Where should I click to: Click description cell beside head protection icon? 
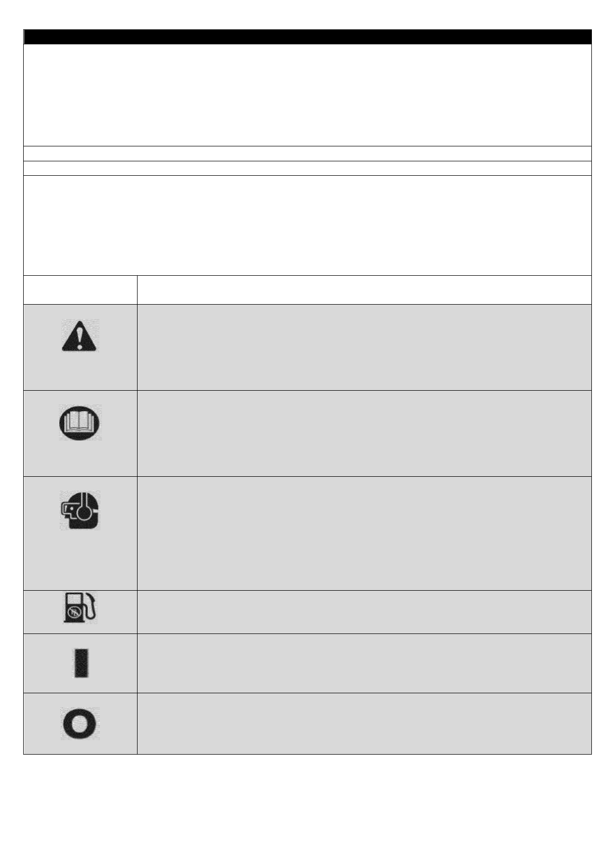(x=364, y=533)
